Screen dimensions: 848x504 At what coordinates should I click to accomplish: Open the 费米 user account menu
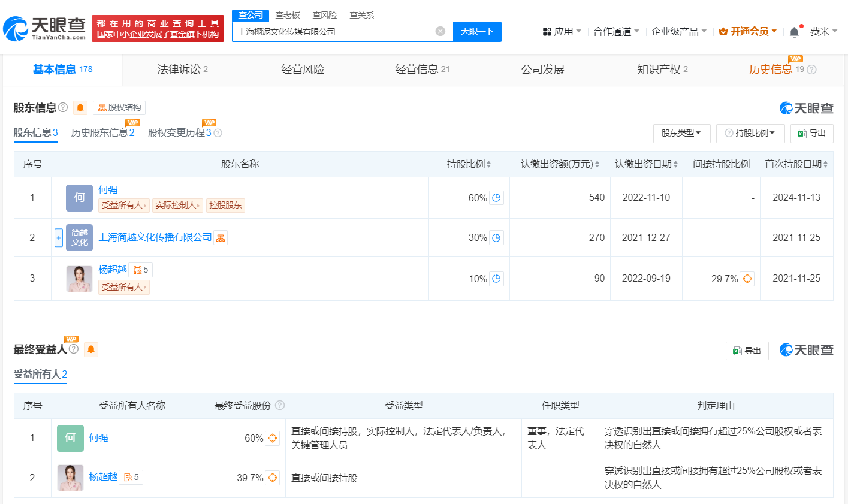point(823,32)
